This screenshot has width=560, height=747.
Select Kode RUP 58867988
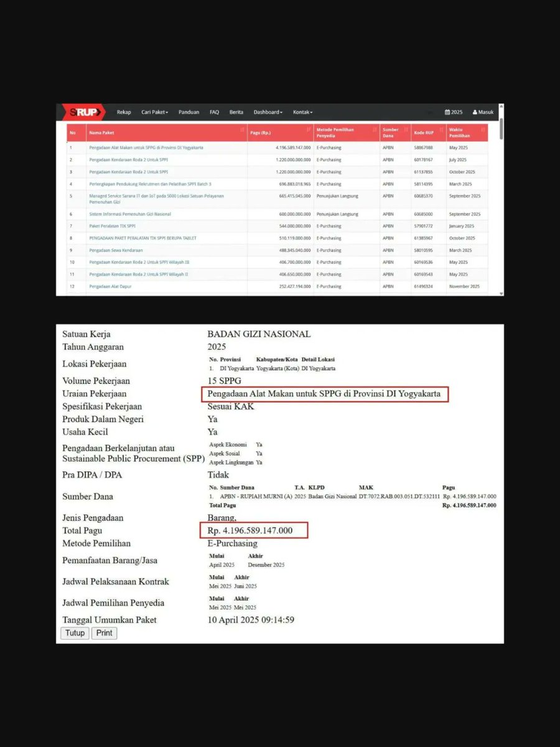click(x=422, y=148)
